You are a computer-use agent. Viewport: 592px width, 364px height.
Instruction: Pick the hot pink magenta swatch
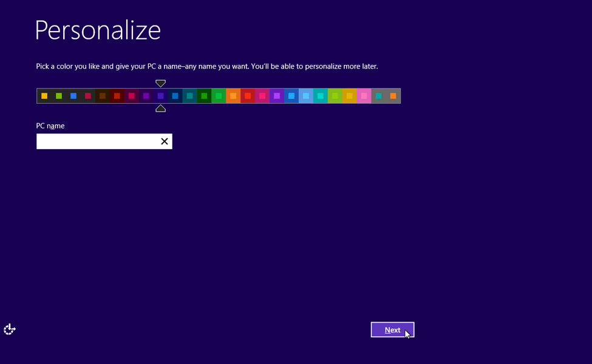(x=262, y=96)
